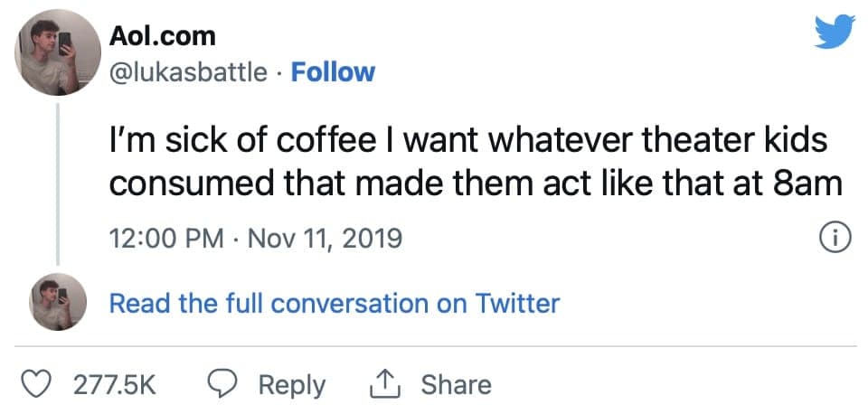This screenshot has height=414, width=868.
Task: Open the small conversation avatar photo
Action: 58,302
